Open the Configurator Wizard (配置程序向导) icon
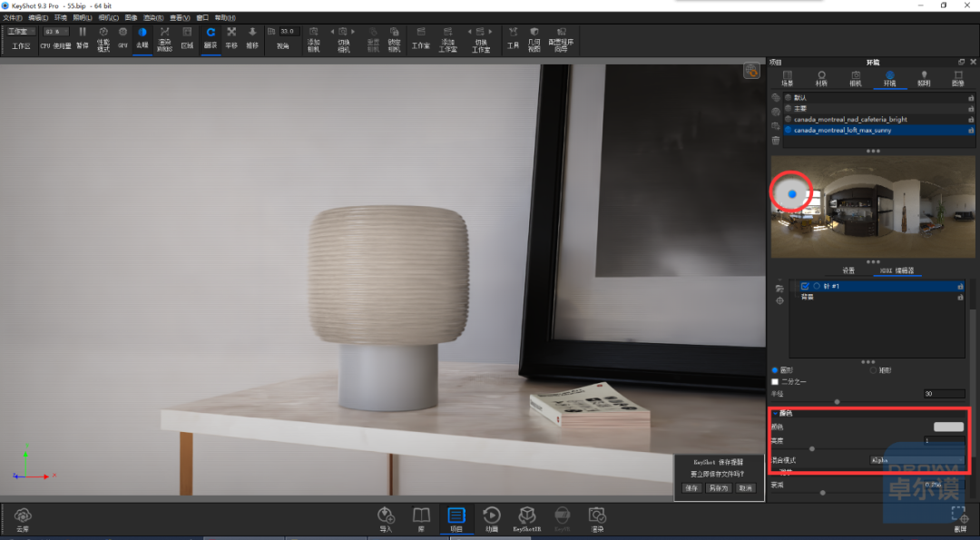 pyautogui.click(x=561, y=32)
